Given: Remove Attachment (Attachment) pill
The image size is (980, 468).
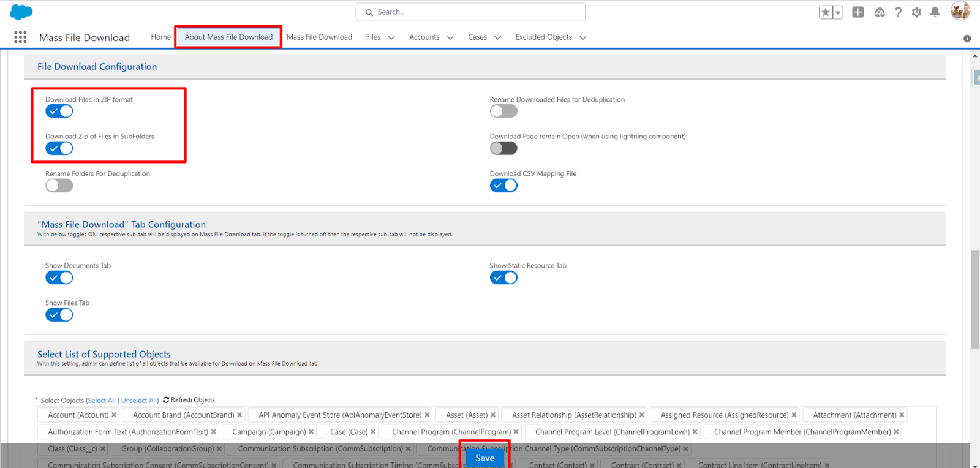Looking at the screenshot, I should pos(902,415).
